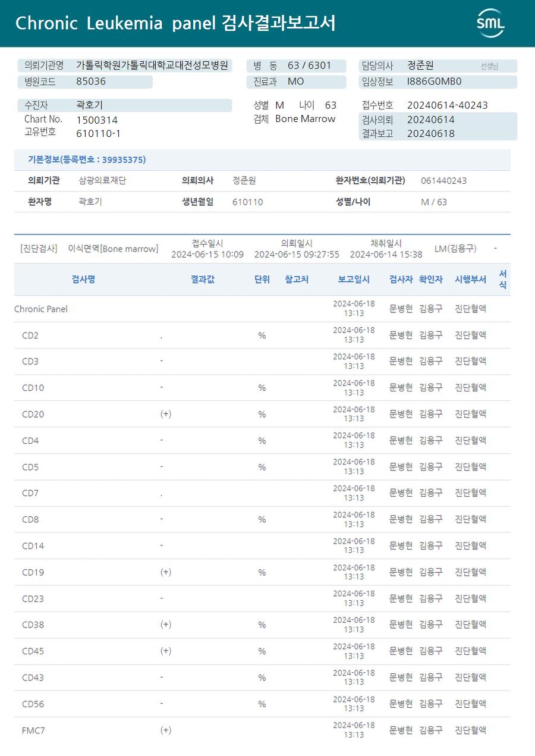This screenshot has height=756, width=535.
Task: Select the CD14 test name
Action: (x=33, y=545)
